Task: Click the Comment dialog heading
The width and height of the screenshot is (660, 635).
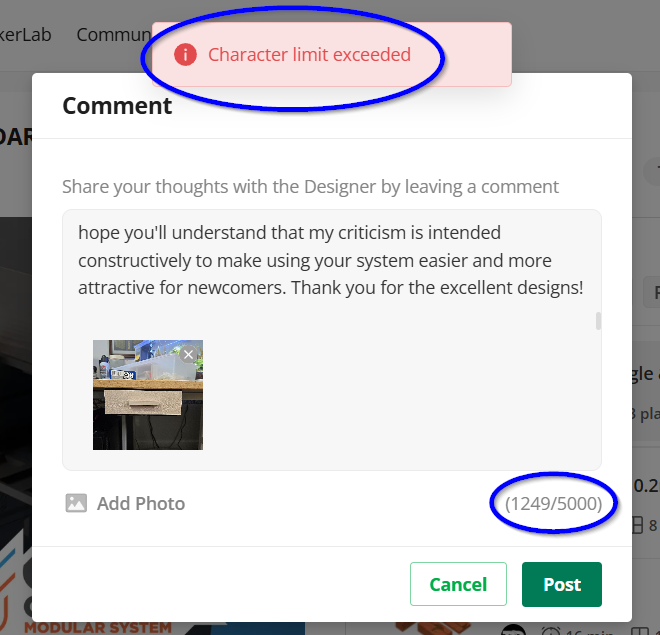Action: click(117, 106)
